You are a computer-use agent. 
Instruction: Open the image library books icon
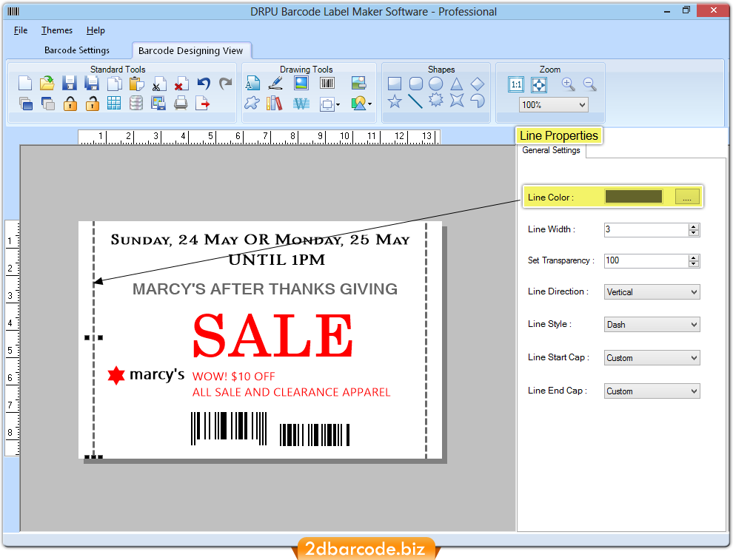[275, 104]
